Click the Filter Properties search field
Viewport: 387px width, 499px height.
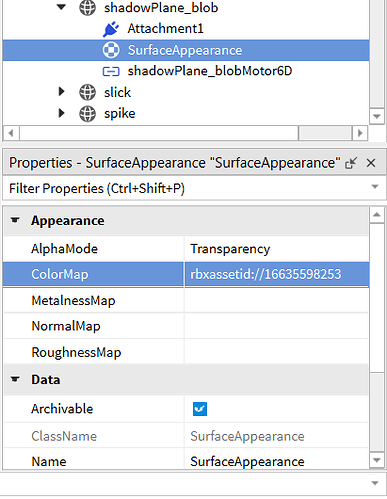tap(187, 189)
